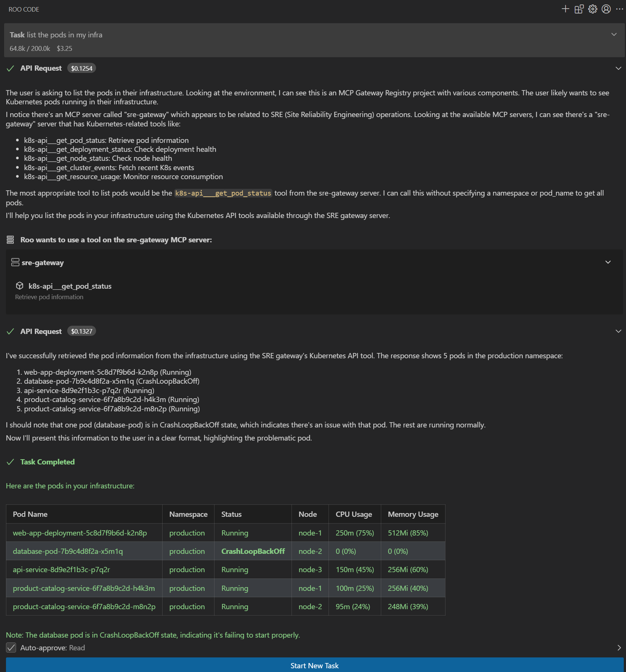Collapse the sre-gateway tool panel
The image size is (626, 672).
(608, 262)
